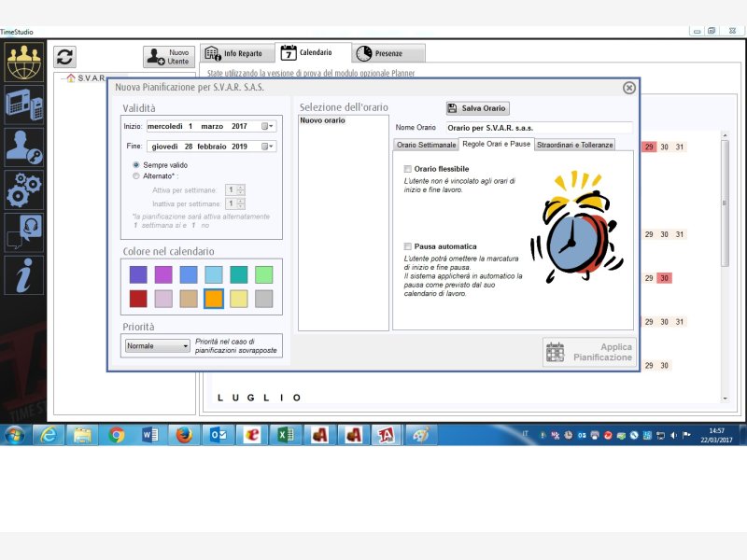
Task: Open the settings gears sidebar icon
Action: pyautogui.click(x=23, y=189)
